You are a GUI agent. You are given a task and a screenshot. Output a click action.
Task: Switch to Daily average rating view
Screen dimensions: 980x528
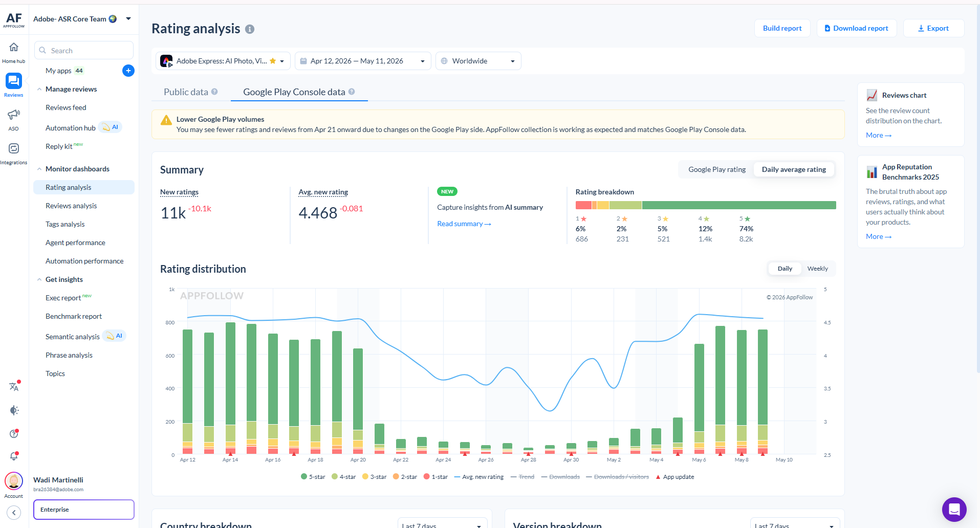tap(794, 169)
